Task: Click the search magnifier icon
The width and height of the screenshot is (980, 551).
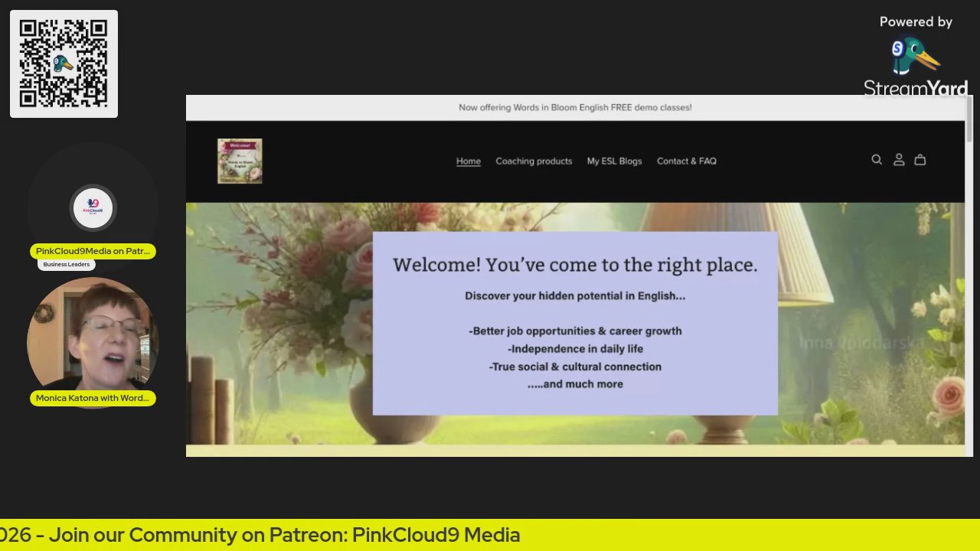Action: (877, 160)
